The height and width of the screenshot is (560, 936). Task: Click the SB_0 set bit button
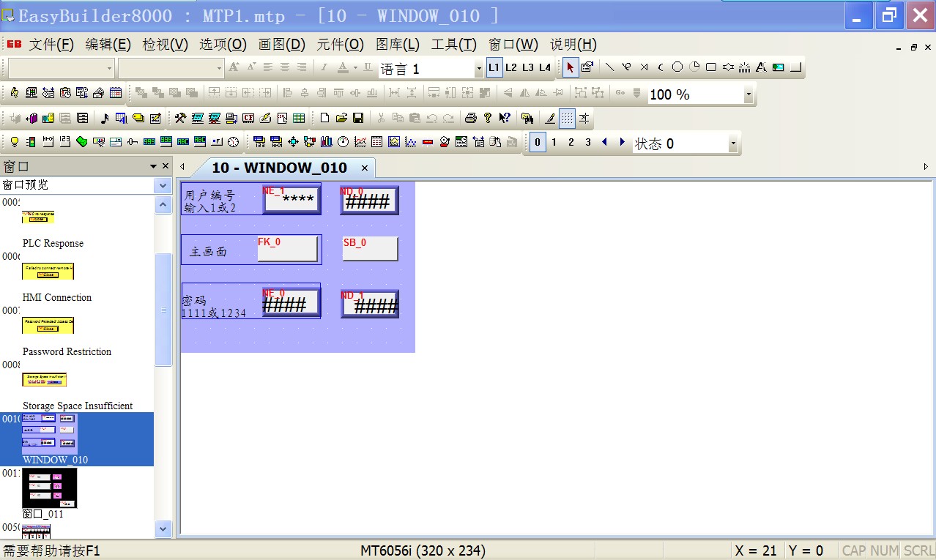[x=370, y=249]
